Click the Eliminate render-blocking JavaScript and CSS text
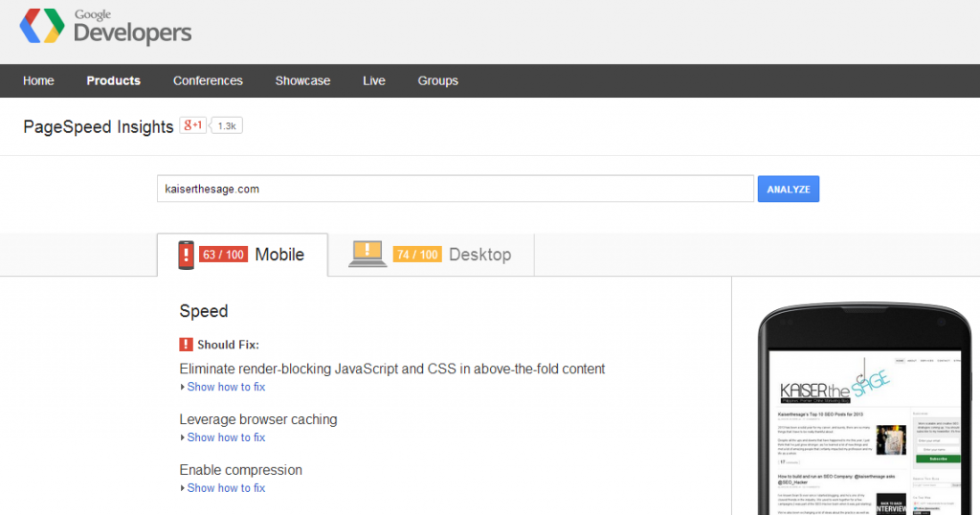The image size is (980, 515). pyautogui.click(x=391, y=369)
